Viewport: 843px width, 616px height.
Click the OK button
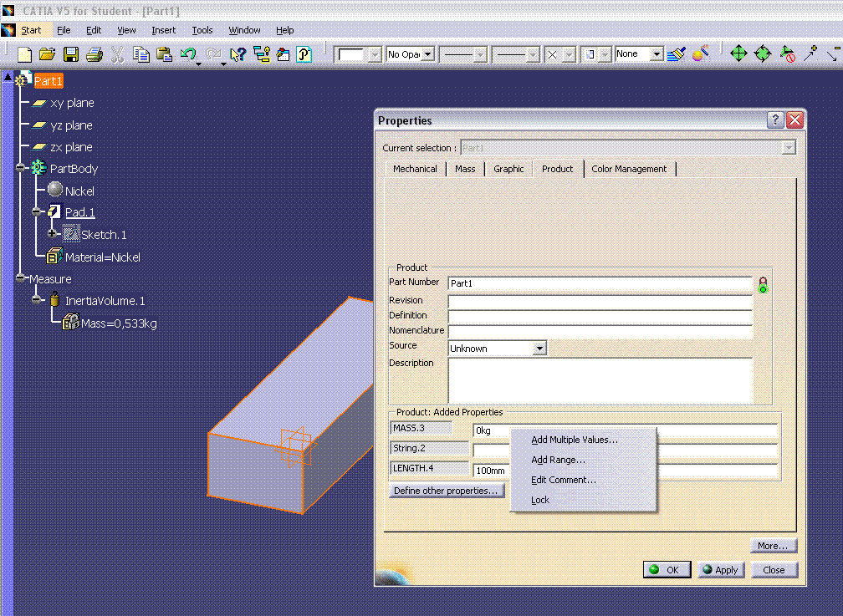[667, 570]
